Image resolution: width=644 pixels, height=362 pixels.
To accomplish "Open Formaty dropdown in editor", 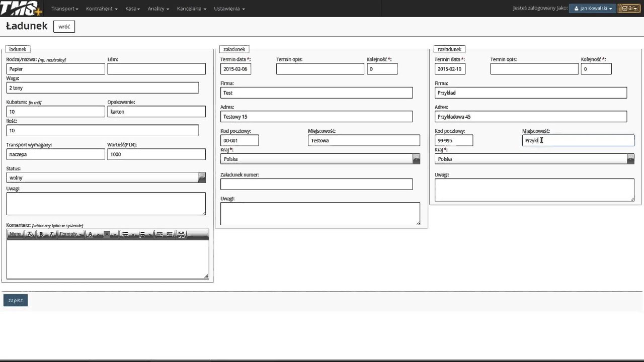I will click(71, 234).
